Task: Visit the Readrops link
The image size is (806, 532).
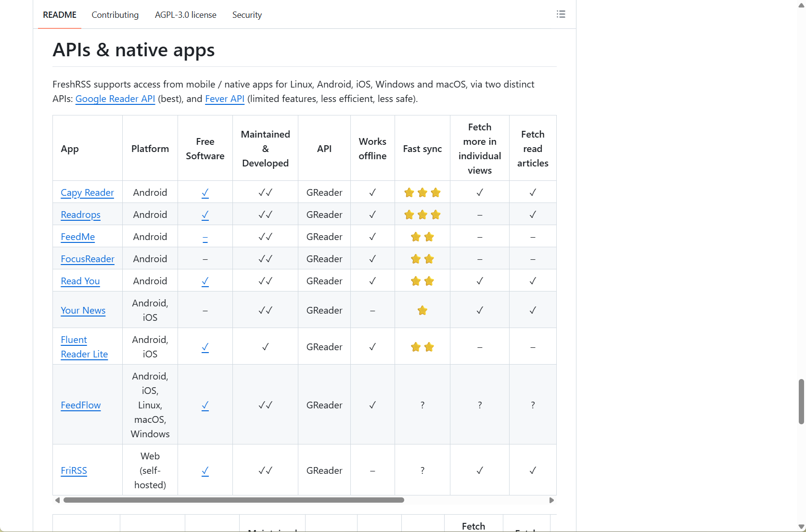Action: [80, 215]
